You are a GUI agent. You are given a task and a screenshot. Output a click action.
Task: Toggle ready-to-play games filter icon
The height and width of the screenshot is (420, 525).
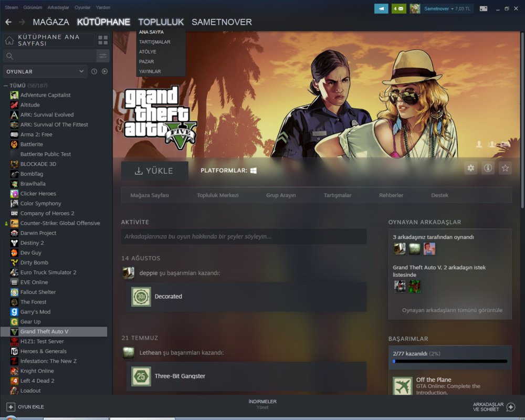tap(105, 71)
